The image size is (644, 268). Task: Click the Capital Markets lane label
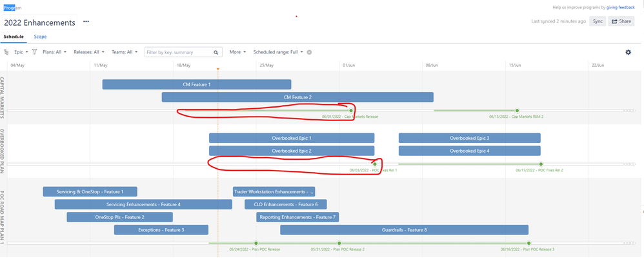(3, 97)
